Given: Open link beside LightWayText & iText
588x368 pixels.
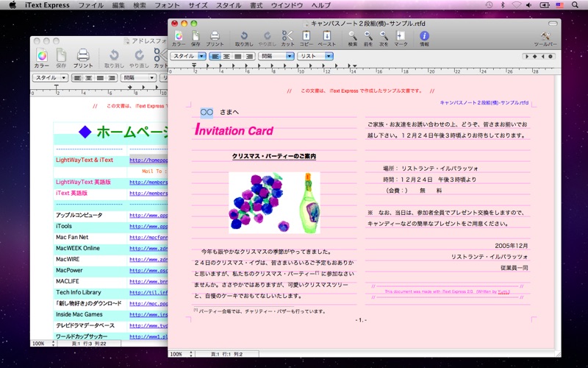Looking at the screenshot, I should click(x=148, y=160).
